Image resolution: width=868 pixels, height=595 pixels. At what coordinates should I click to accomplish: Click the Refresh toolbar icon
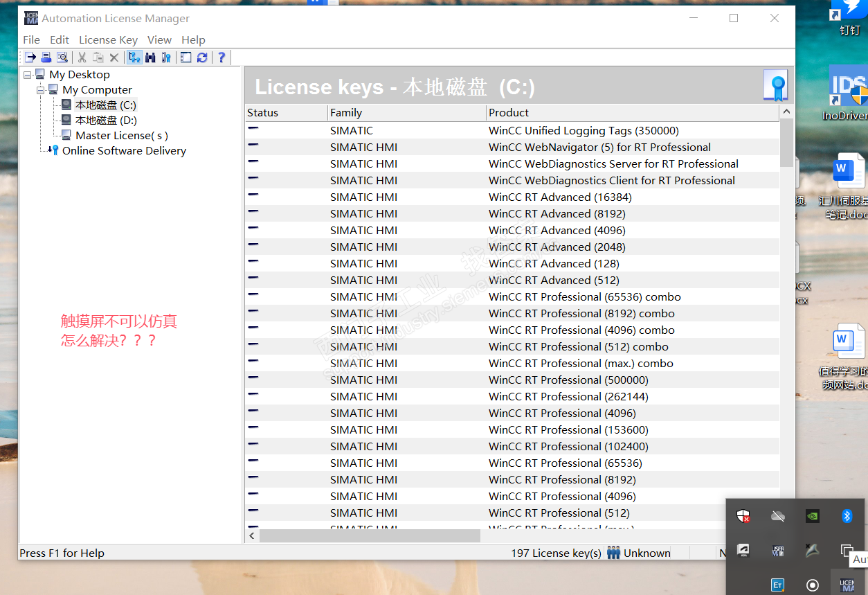[202, 57]
